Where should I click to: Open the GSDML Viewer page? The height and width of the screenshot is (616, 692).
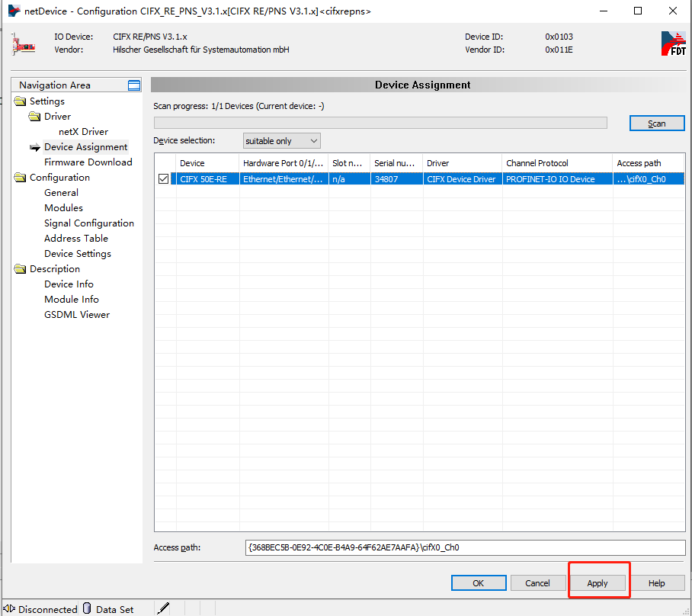(x=76, y=314)
